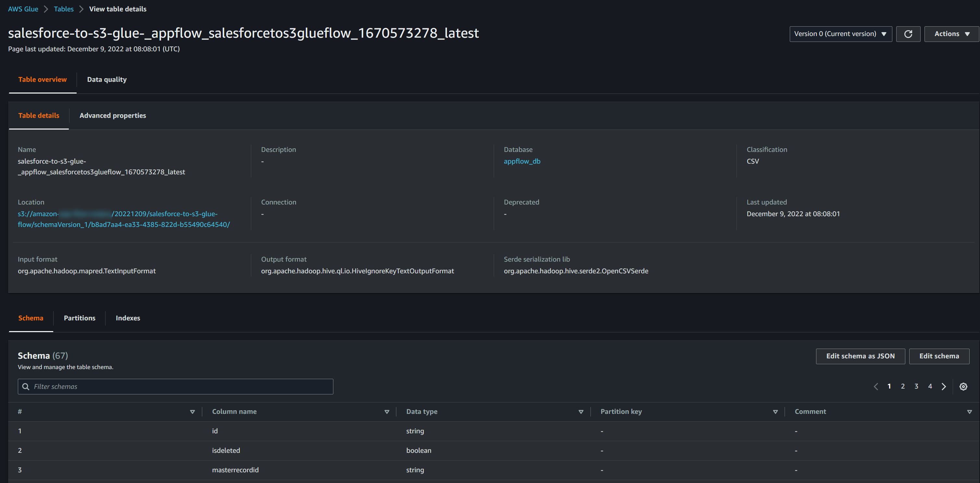Sort by the # column arrow
980x483 pixels.
(x=192, y=412)
